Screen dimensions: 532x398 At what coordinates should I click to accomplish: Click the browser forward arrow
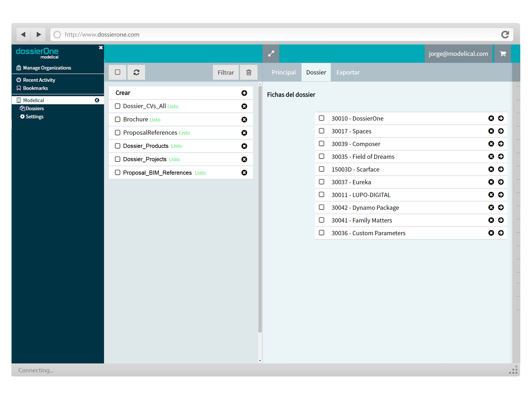pyautogui.click(x=38, y=34)
